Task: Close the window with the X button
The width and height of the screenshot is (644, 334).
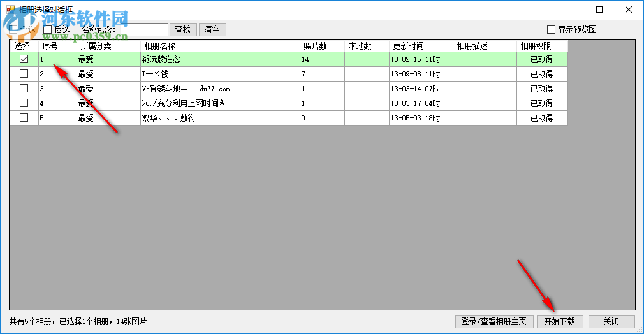Action: pyautogui.click(x=629, y=10)
